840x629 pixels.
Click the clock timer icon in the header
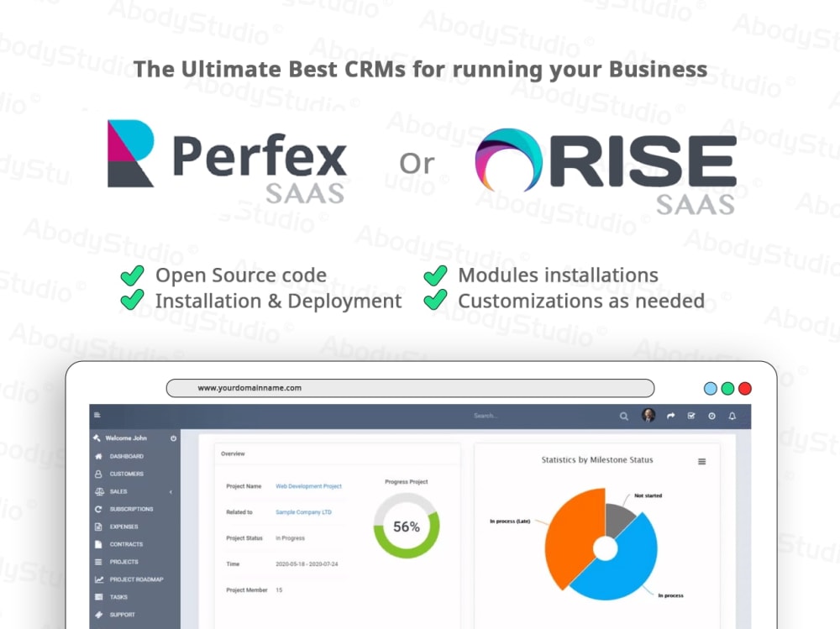[x=711, y=416]
